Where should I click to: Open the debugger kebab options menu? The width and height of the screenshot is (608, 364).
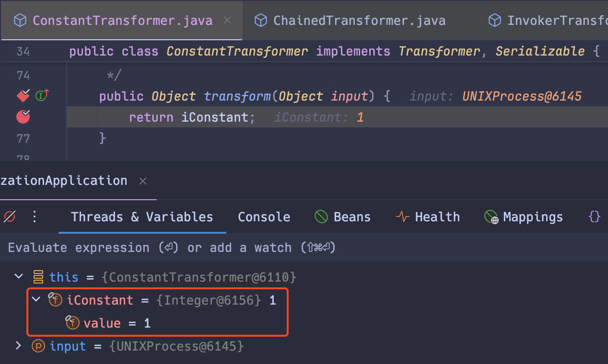pyautogui.click(x=34, y=216)
